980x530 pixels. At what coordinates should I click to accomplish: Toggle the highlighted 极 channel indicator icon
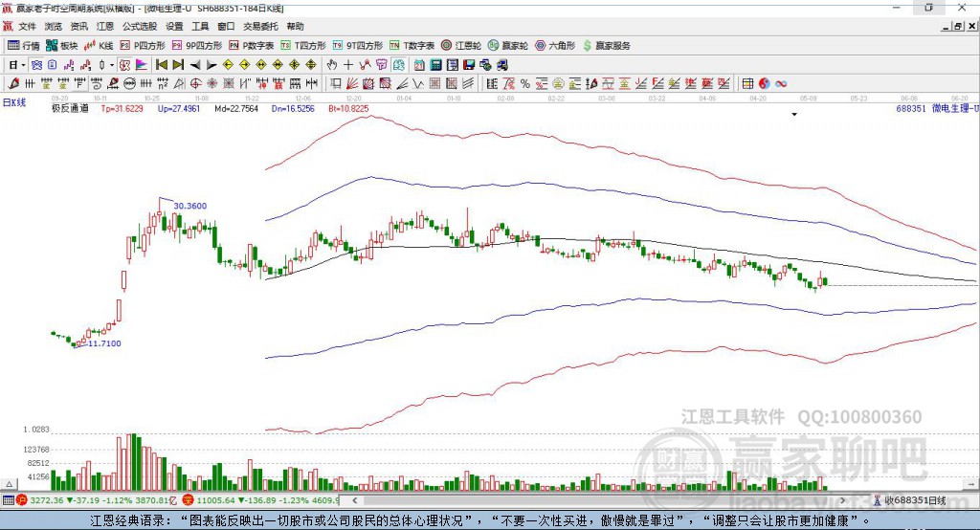[124, 65]
